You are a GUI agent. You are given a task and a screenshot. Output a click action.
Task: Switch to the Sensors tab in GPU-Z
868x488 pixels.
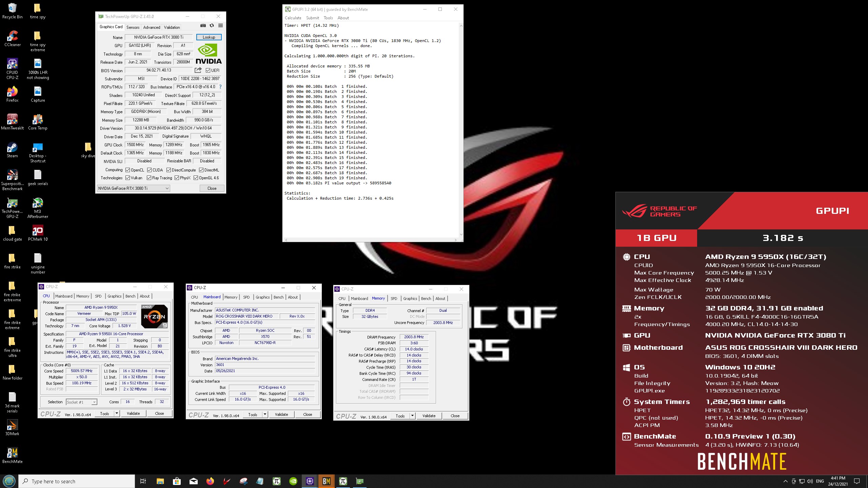[133, 27]
